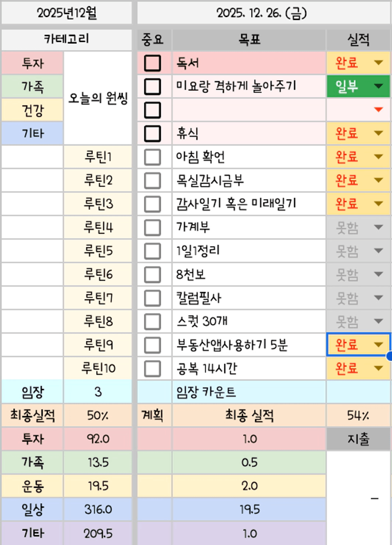This screenshot has height=545, width=392.
Task: Tick the checkbox next to 휴식
Action: point(152,133)
